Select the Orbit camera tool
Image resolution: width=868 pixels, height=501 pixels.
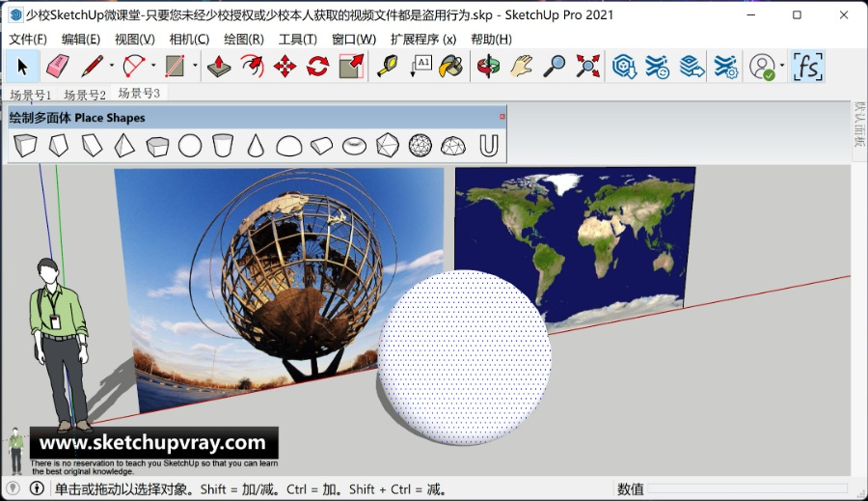(x=488, y=67)
